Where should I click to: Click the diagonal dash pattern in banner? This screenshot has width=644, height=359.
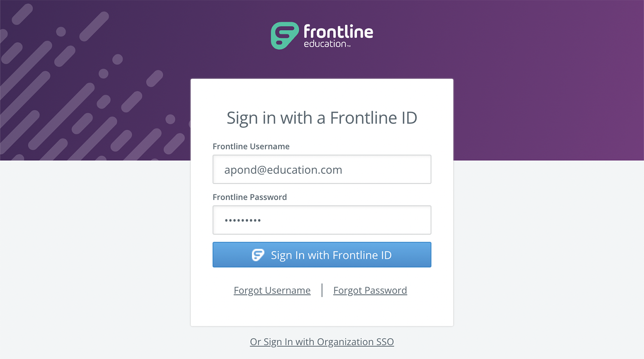click(x=86, y=86)
